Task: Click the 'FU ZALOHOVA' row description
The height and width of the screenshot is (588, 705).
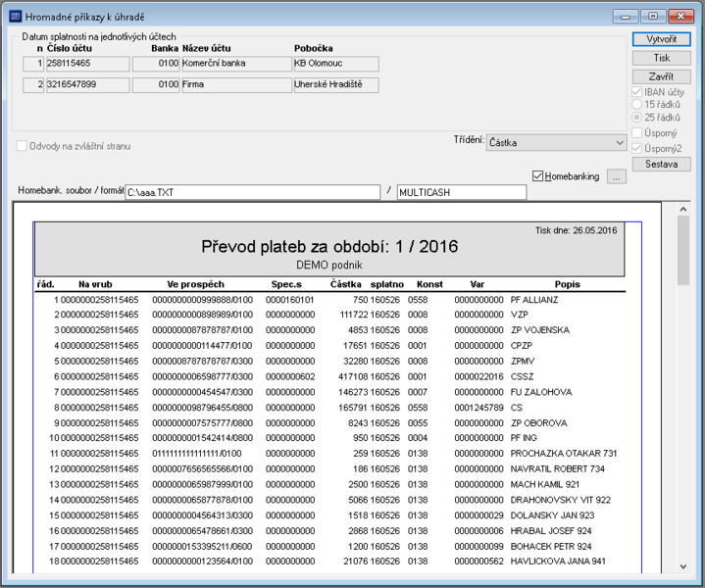Action: pos(541,392)
